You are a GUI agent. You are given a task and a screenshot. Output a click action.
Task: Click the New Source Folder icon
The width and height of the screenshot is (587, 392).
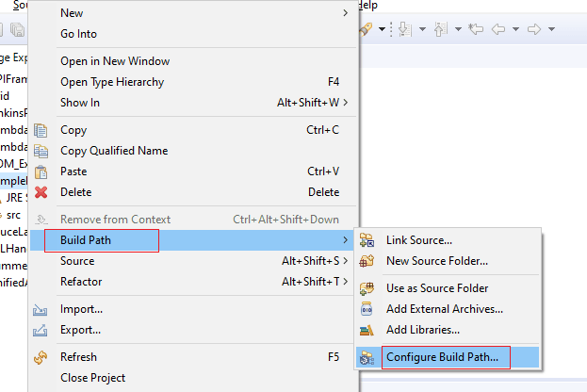click(x=367, y=261)
